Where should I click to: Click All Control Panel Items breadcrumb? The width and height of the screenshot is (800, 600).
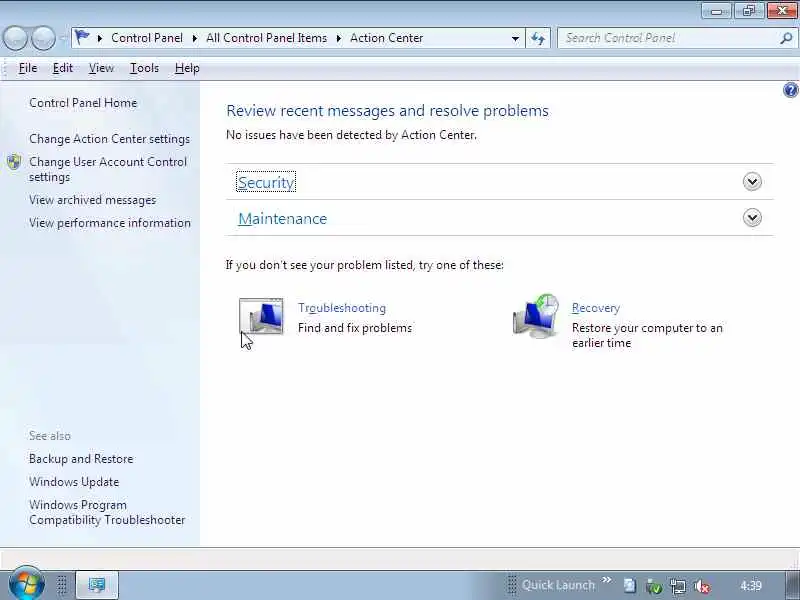click(266, 38)
